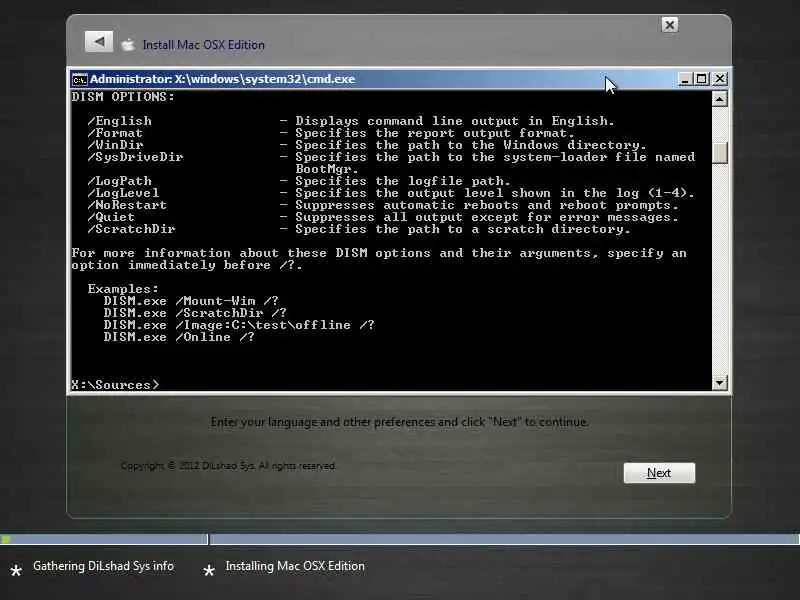Click the /WinDir option text

115,145
